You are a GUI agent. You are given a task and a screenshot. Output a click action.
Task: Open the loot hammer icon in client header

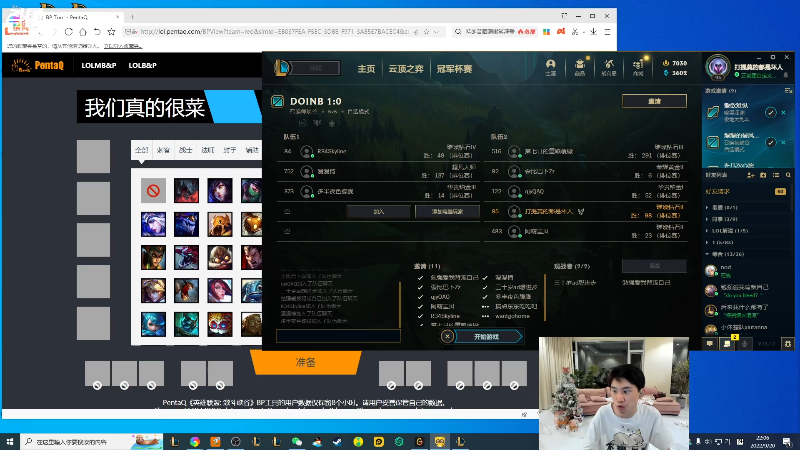pos(609,67)
